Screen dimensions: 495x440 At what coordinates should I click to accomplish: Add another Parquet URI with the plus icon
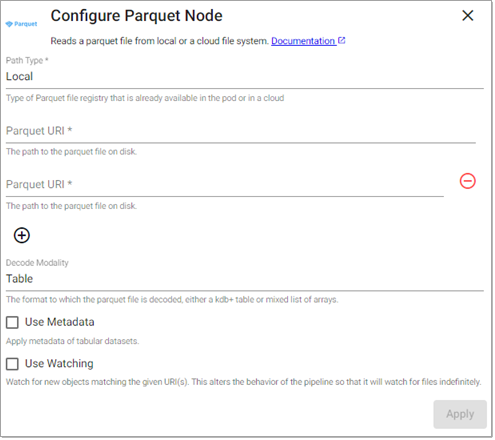pos(22,235)
